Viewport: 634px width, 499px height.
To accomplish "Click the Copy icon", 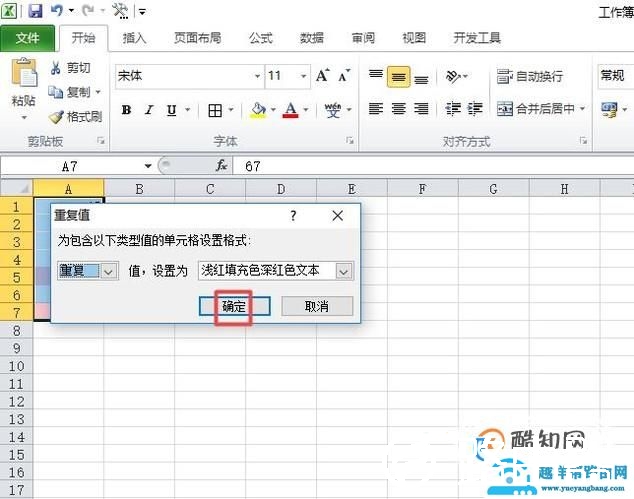I will [x=55, y=92].
